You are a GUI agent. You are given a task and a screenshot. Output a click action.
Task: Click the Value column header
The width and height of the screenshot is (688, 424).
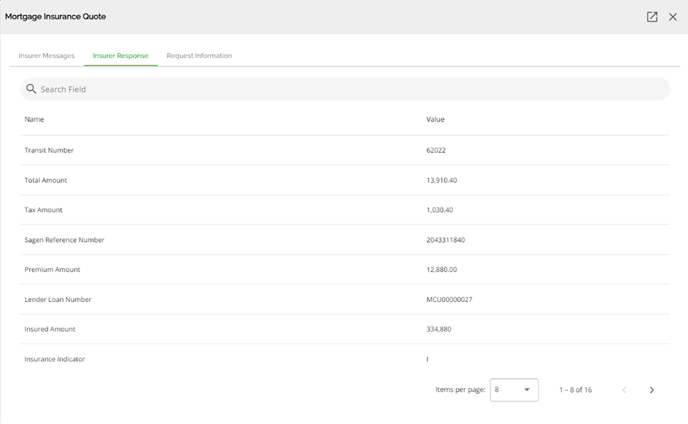(x=435, y=119)
